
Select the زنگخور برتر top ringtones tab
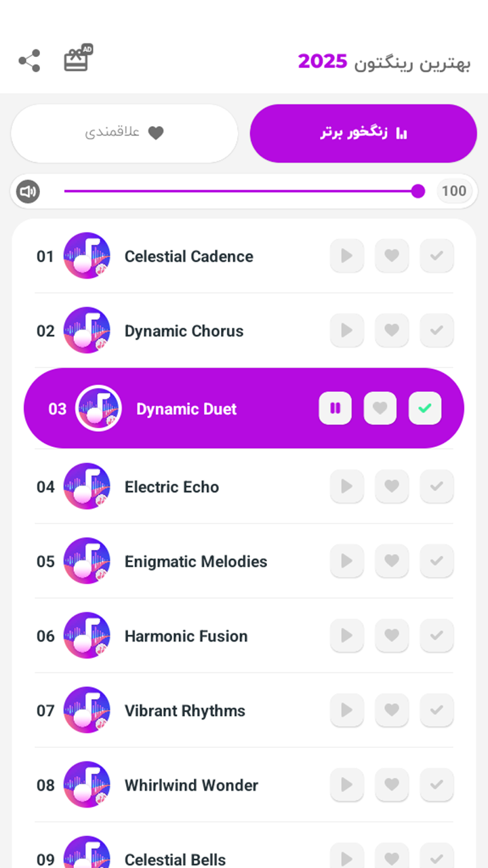click(x=363, y=133)
